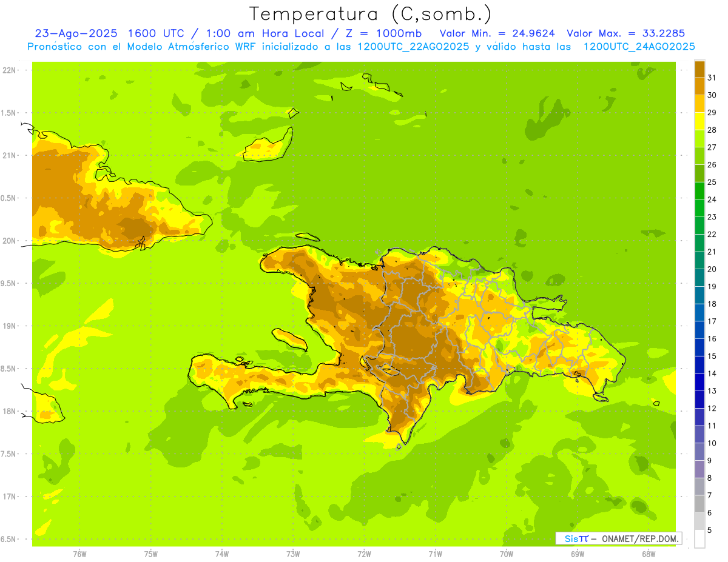The width and height of the screenshot is (728, 562).
Task: Click the colorbar label 24
Action: coord(712,199)
